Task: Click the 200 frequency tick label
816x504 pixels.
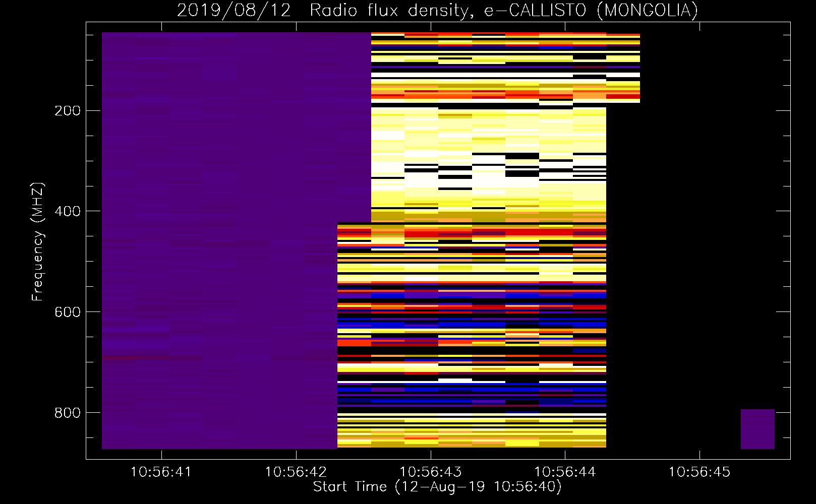Action: (x=68, y=111)
